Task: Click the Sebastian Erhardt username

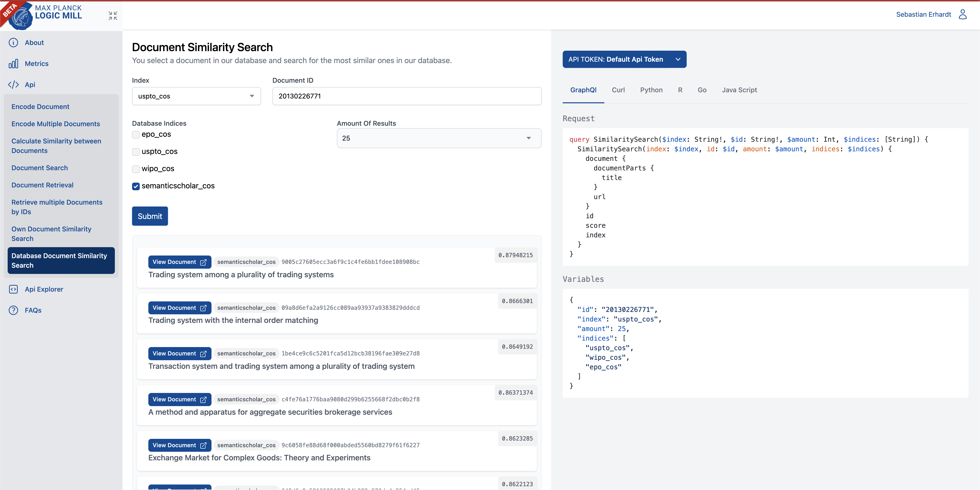Action: coord(923,14)
